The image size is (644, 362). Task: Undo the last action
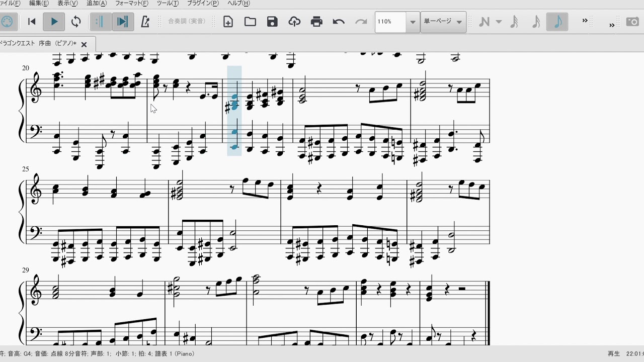339,22
